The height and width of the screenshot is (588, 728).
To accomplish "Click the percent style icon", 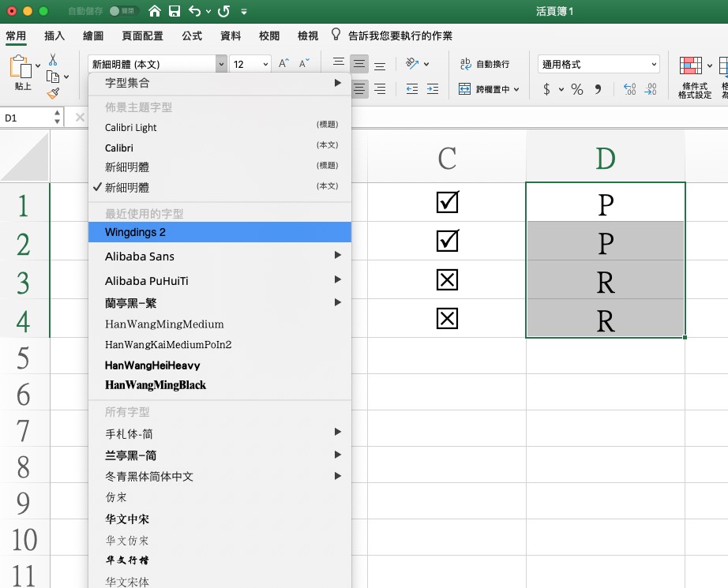I will pyautogui.click(x=577, y=90).
